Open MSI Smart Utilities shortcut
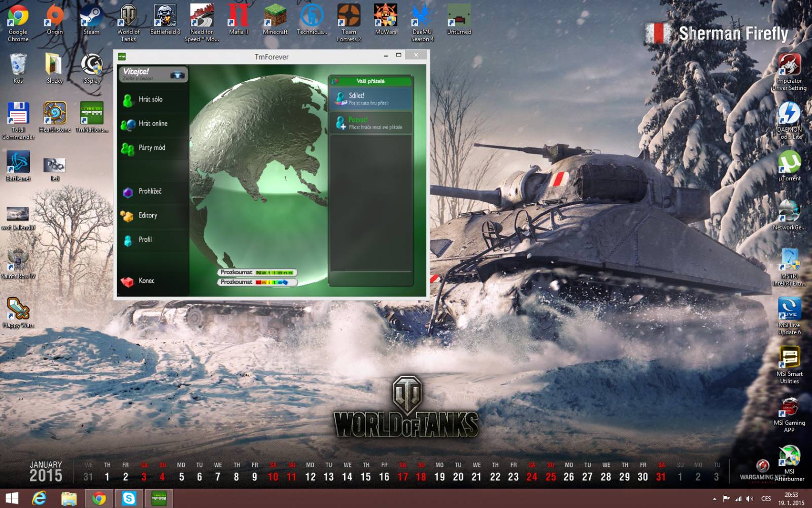Screen dimensions: 812x508 [x=789, y=365]
